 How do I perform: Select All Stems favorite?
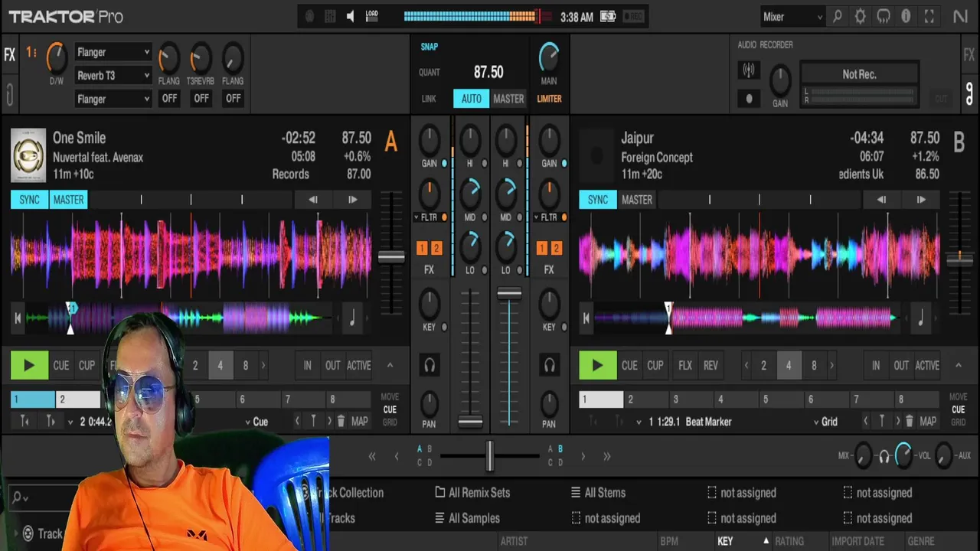pyautogui.click(x=598, y=493)
